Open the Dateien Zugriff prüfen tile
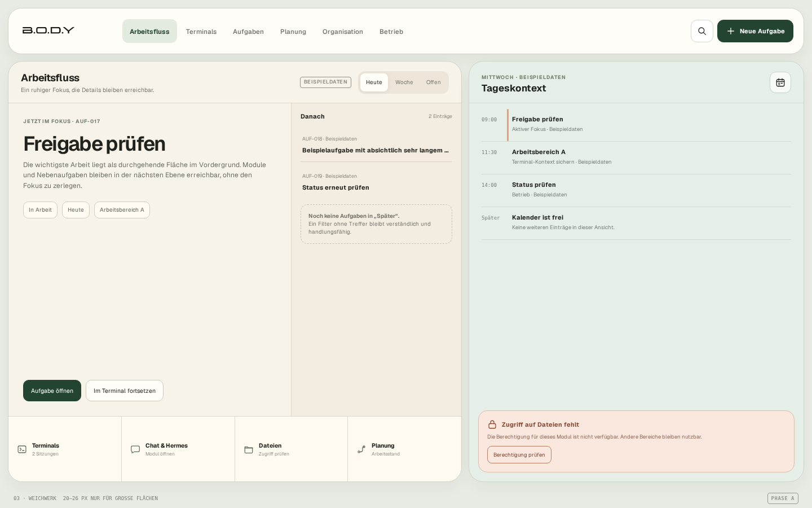This screenshot has height=508, width=812. click(292, 449)
